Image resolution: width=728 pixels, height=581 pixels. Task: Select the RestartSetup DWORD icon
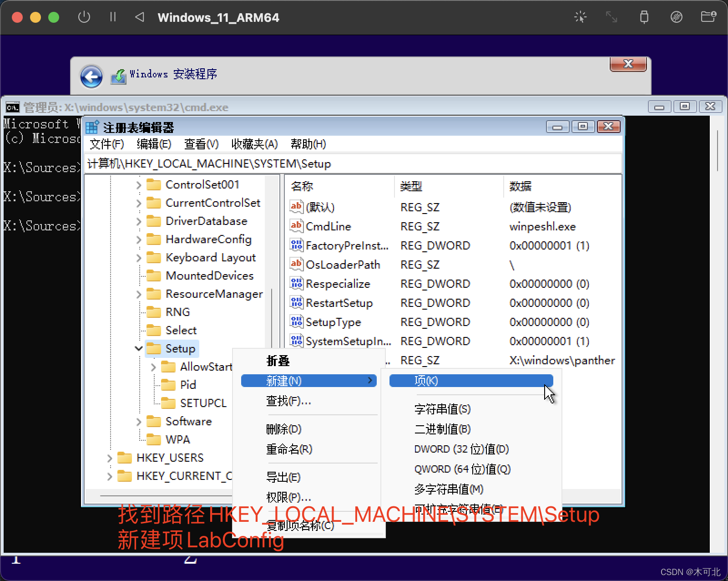click(x=296, y=302)
